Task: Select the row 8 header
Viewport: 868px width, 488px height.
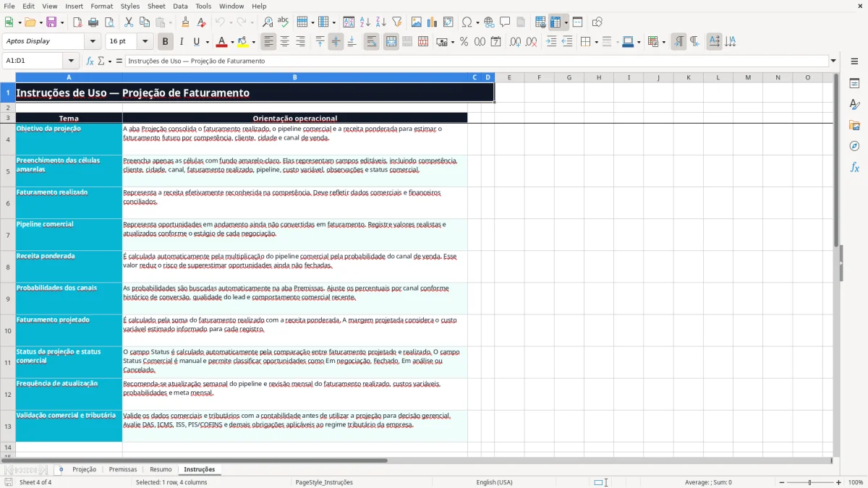Action: click(x=8, y=267)
